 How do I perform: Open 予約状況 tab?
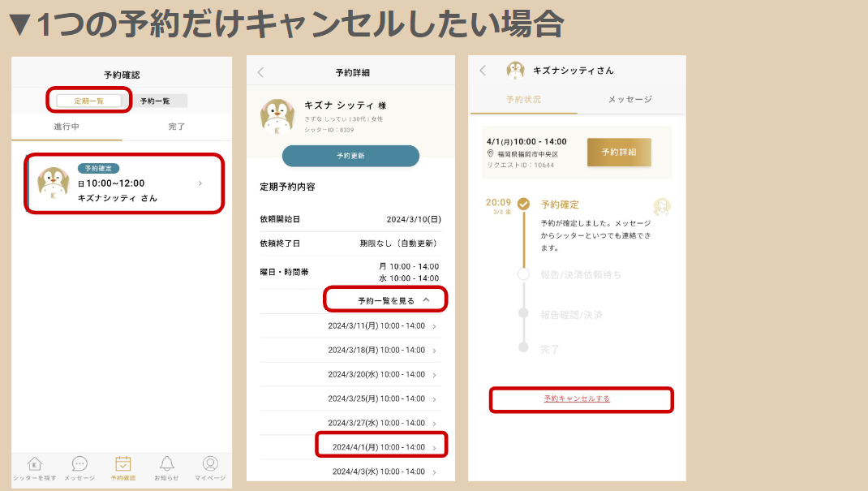[x=524, y=100]
